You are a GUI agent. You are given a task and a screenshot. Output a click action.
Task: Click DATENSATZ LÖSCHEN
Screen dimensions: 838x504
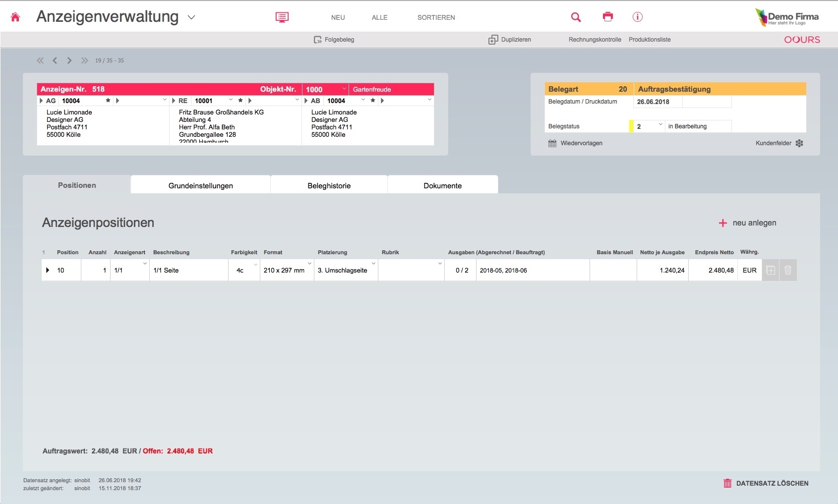click(766, 483)
